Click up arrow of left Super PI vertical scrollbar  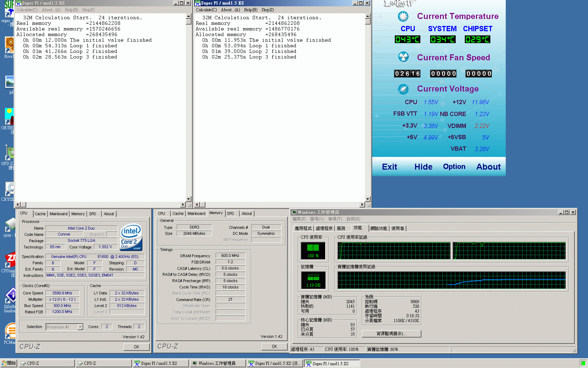tap(188, 16)
